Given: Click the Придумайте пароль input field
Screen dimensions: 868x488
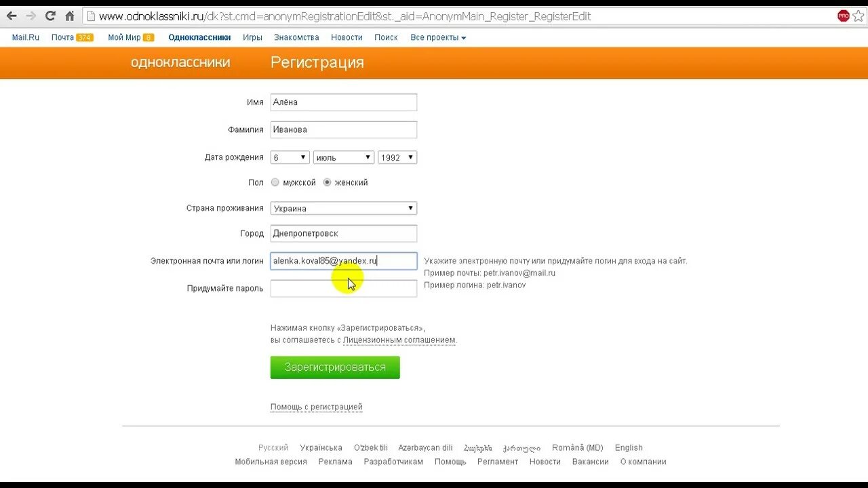Looking at the screenshot, I should (344, 288).
